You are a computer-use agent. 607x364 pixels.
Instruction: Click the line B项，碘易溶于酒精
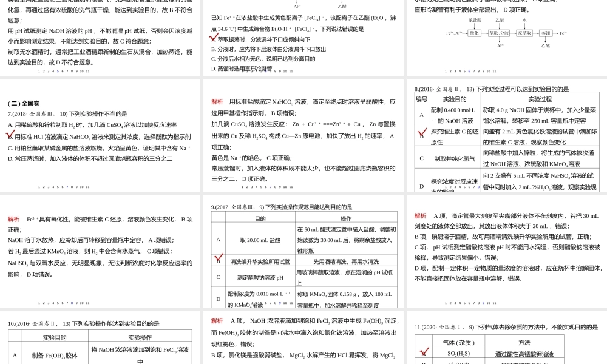[x=502, y=237]
